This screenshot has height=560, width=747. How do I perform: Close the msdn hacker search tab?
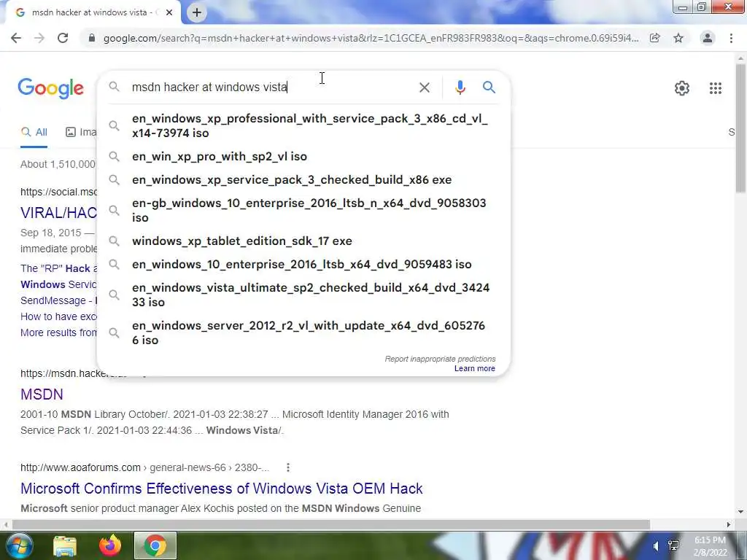click(x=169, y=12)
